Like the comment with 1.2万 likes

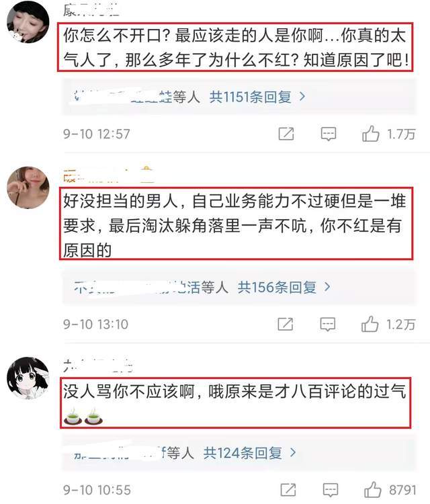coord(370,324)
